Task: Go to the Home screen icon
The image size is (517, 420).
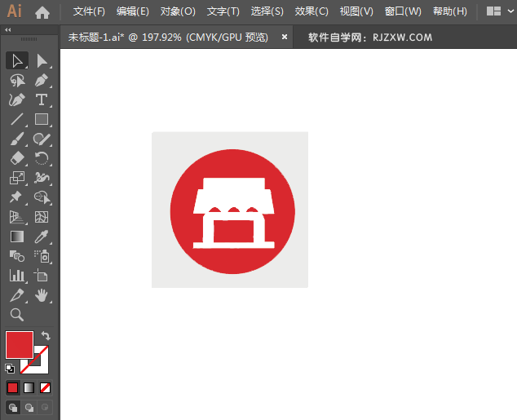Action: click(x=42, y=12)
